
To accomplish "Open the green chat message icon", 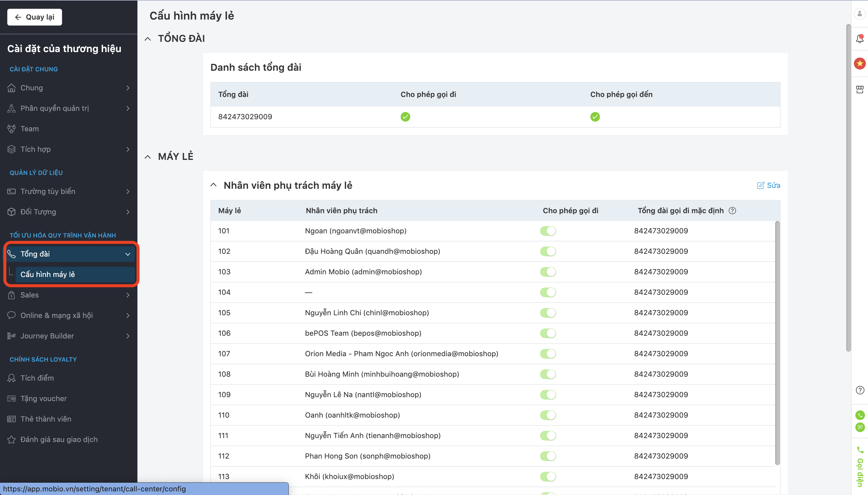I will (x=860, y=427).
